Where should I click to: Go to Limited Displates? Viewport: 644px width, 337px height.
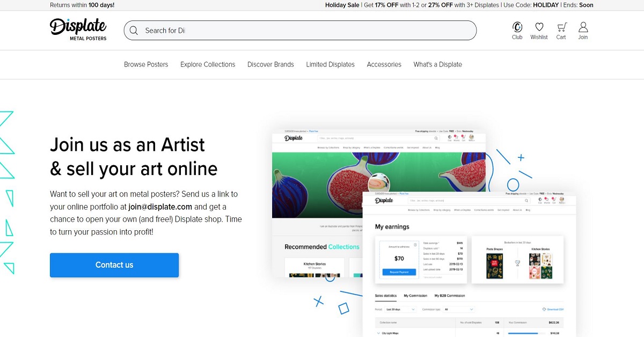point(330,64)
